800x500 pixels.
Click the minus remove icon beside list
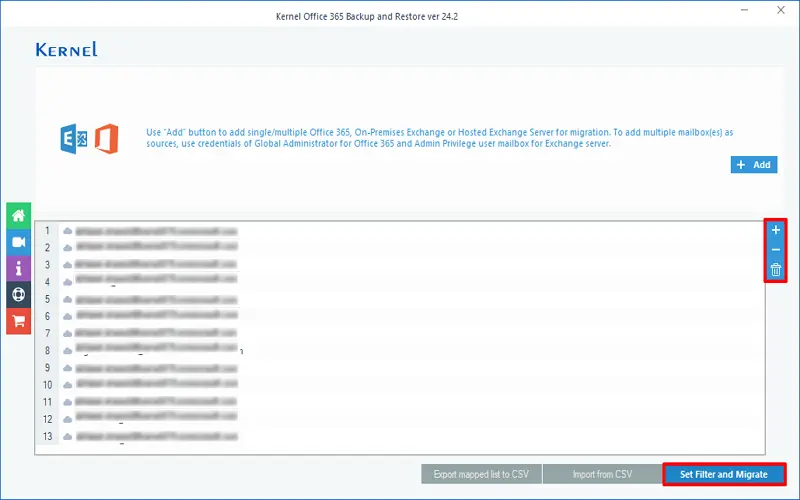(776, 249)
